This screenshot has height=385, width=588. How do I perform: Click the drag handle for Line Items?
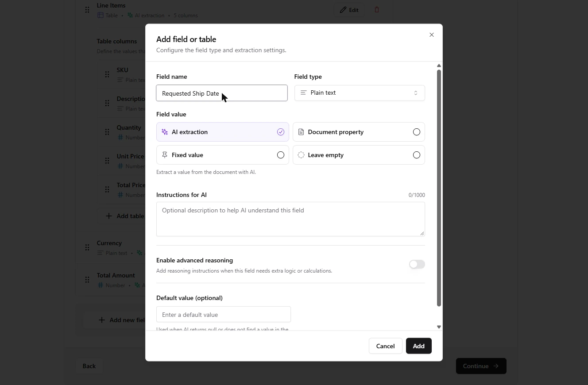pyautogui.click(x=87, y=10)
